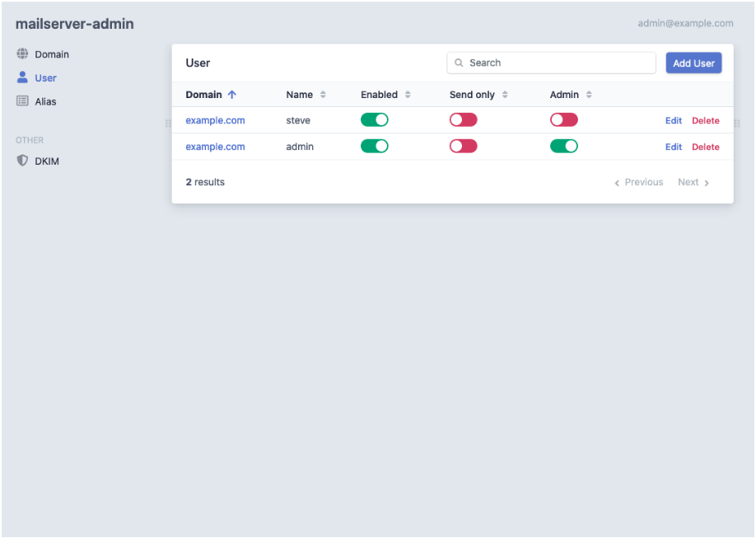Click the Alias list icon in sidebar
Image resolution: width=756 pixels, height=538 pixels.
tap(22, 101)
